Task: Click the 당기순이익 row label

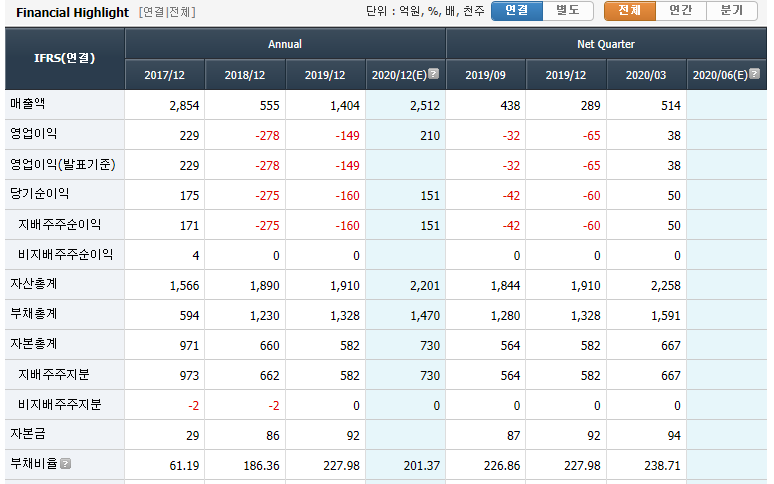Action: (39, 193)
